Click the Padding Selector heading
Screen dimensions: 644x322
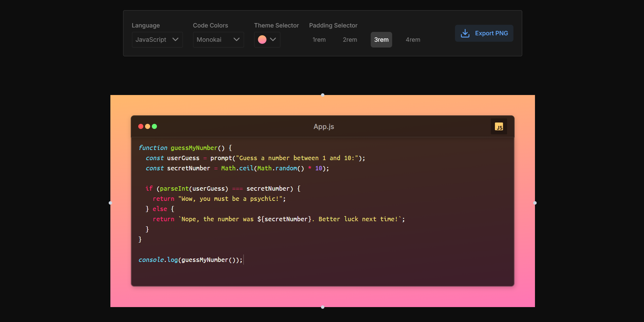click(333, 25)
